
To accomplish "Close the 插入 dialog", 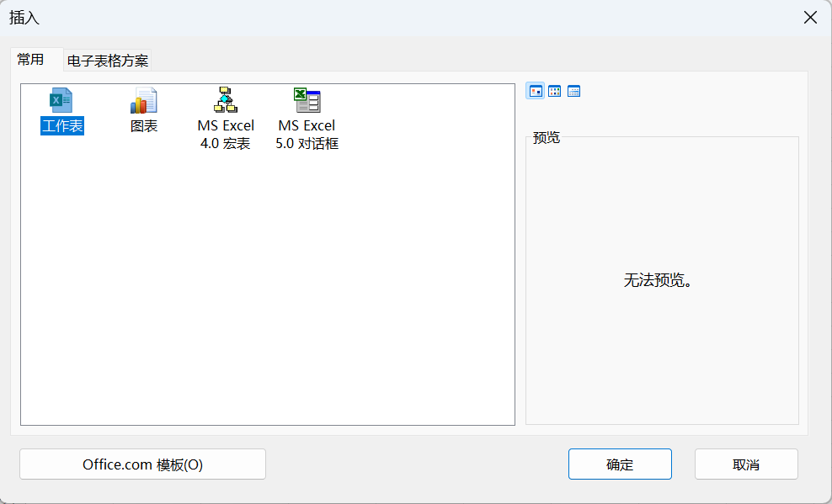I will (810, 18).
